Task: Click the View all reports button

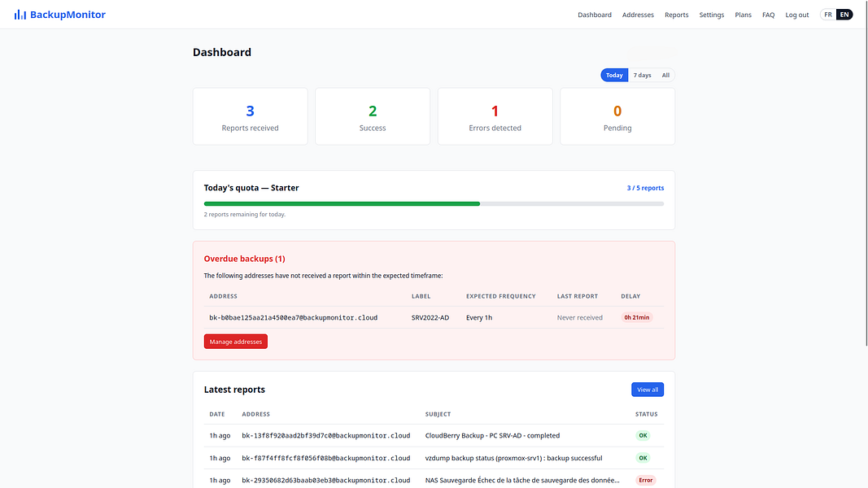Action: click(647, 390)
